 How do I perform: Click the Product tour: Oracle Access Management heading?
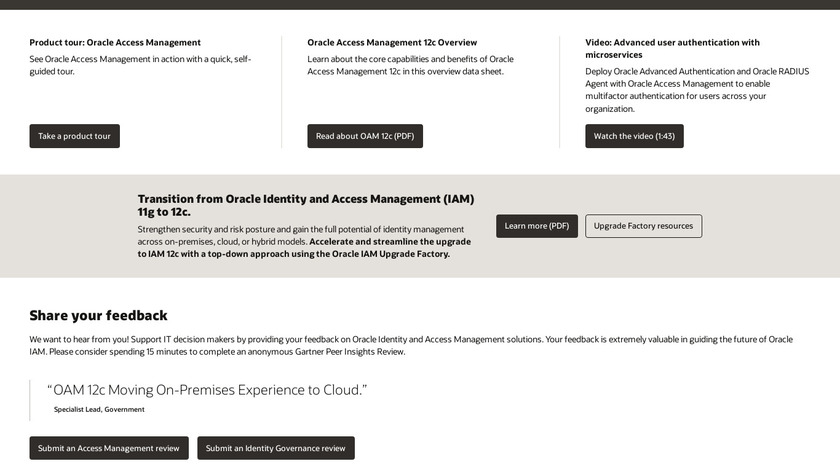coord(115,43)
